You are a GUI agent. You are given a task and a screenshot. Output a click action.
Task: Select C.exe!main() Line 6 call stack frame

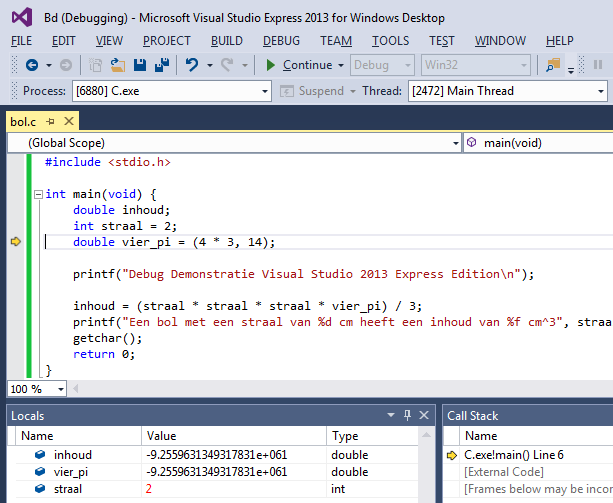(x=514, y=455)
